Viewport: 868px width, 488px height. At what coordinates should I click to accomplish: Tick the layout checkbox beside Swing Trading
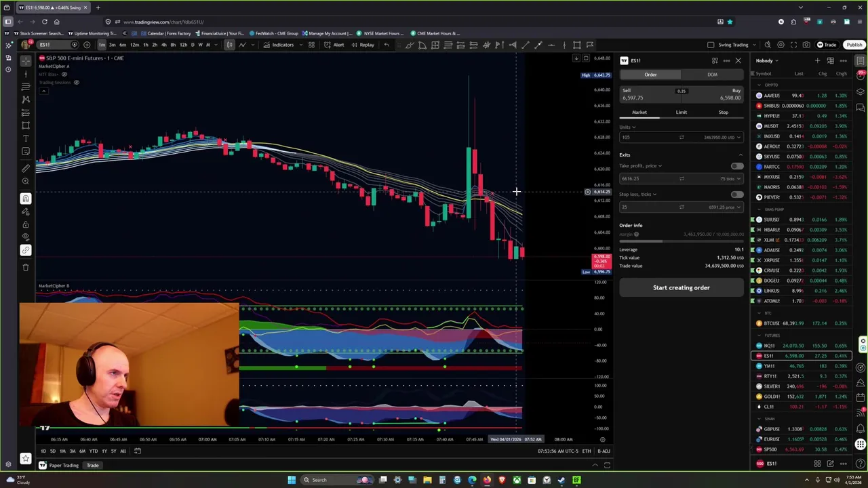tap(711, 45)
